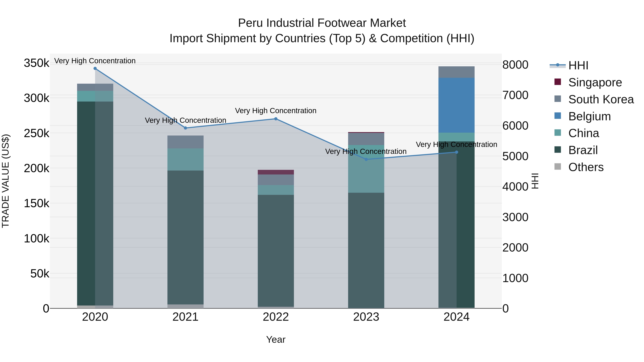Select the 2023 HHI data point
644x362 pixels.
pos(366,159)
